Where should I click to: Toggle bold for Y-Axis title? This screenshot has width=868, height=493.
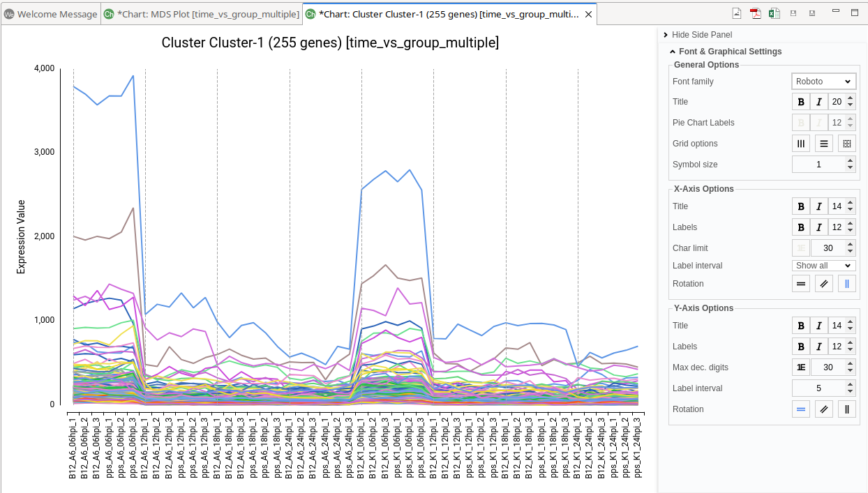pos(801,326)
